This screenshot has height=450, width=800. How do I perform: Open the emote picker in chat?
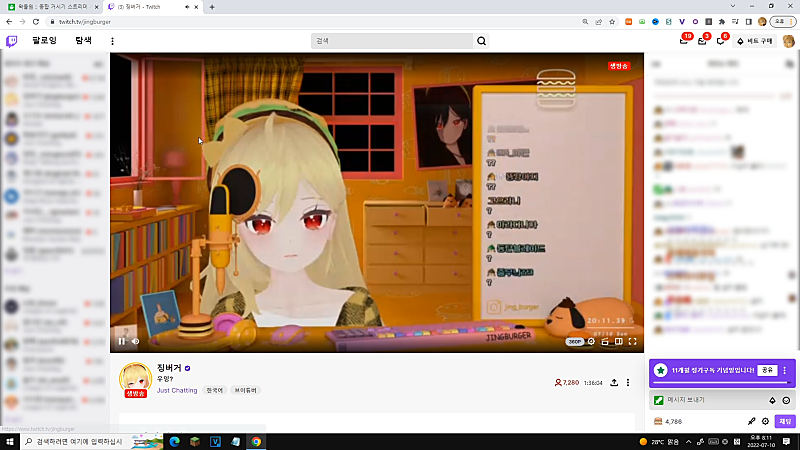point(786,400)
